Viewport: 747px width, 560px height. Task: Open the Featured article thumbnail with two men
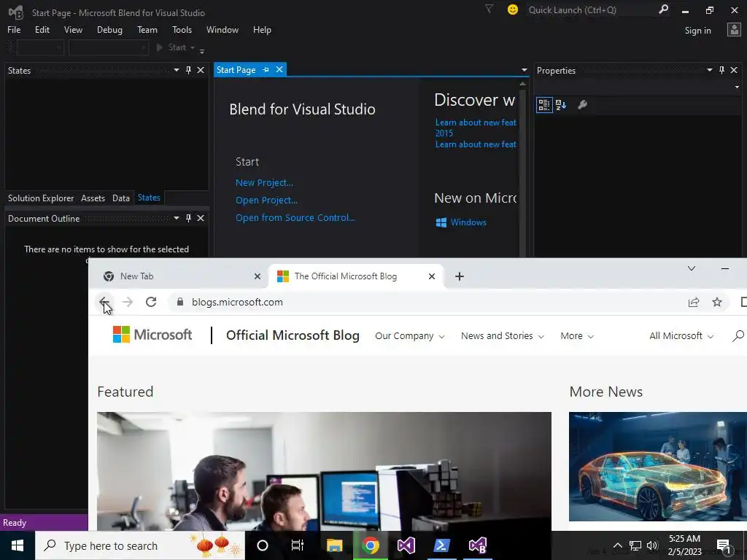[x=324, y=472]
